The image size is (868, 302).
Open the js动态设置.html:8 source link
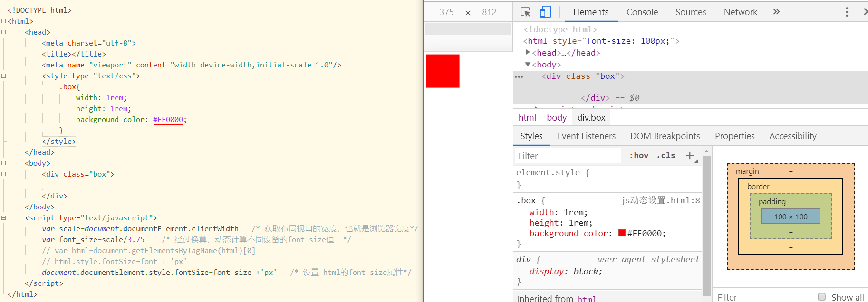pos(660,200)
